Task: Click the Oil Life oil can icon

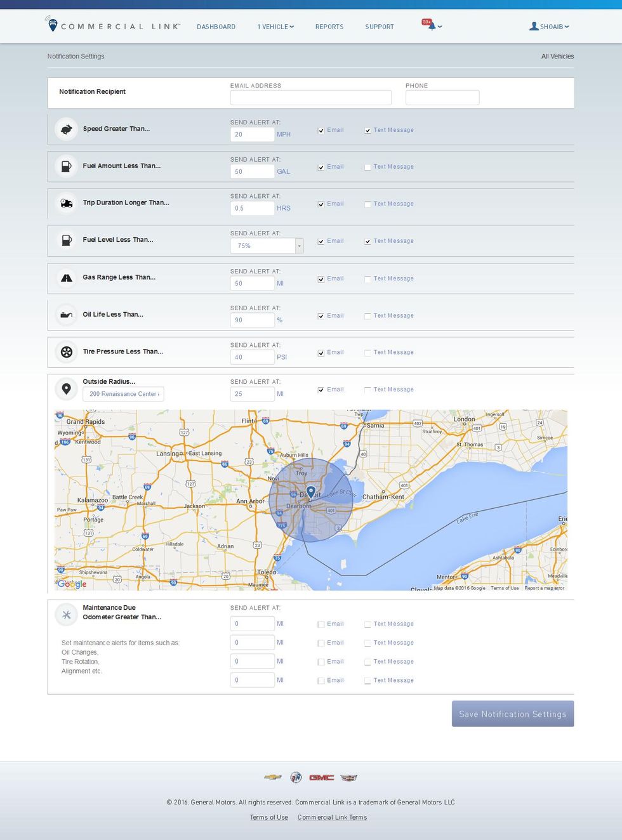Action: coord(66,315)
